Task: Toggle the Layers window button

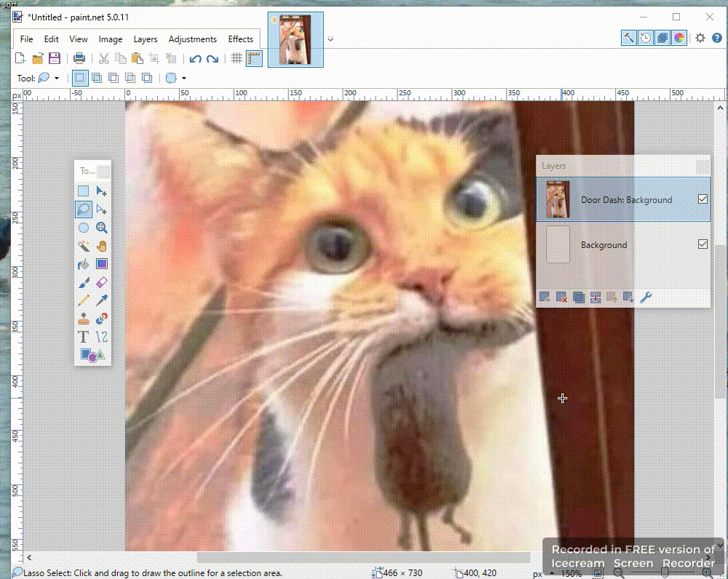Action: [662, 38]
